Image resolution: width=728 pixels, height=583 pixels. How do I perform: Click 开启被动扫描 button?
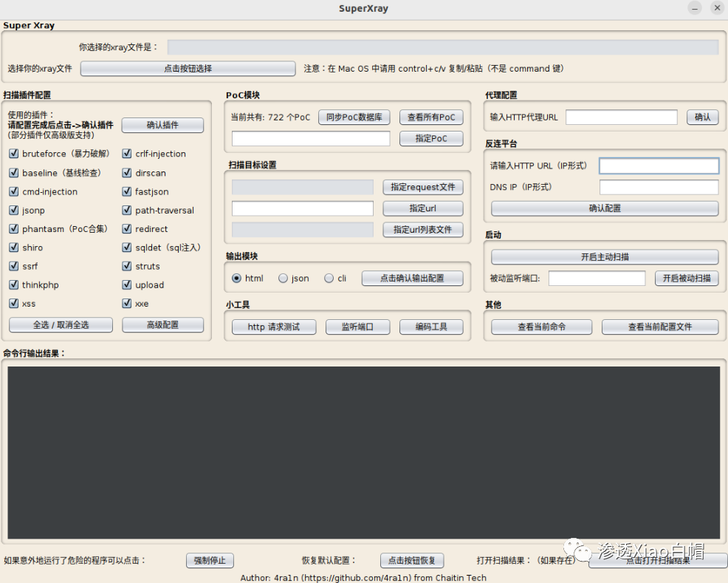(x=687, y=278)
